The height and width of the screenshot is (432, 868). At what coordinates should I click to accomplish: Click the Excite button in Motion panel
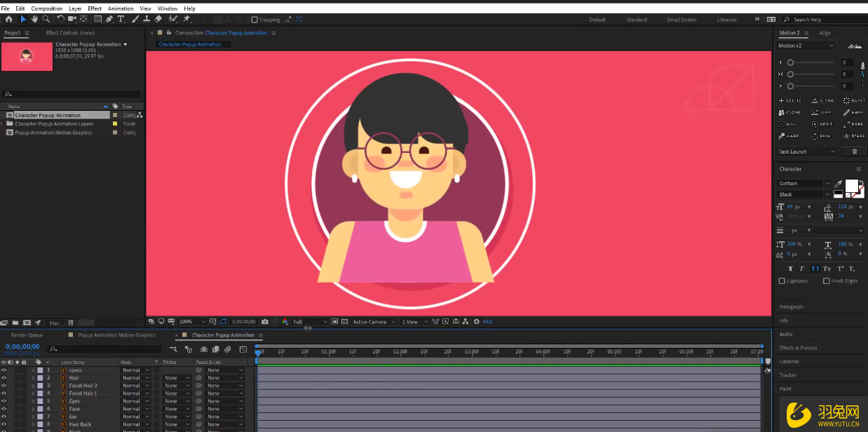pyautogui.click(x=790, y=101)
